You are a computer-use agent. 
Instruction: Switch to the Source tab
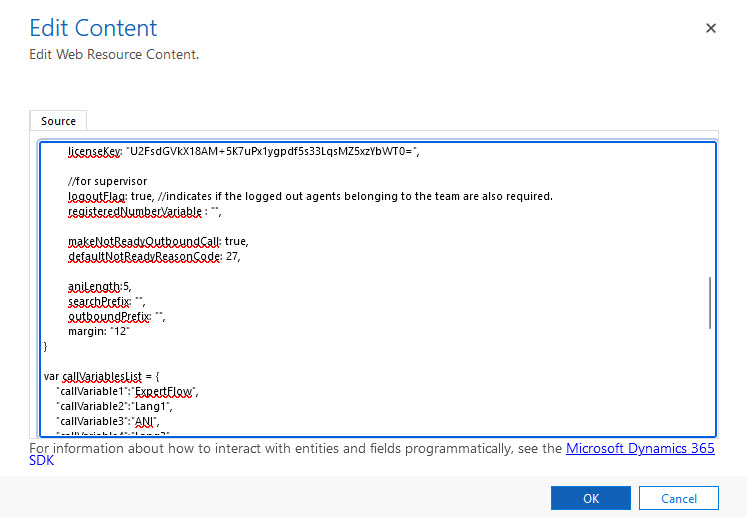(58, 121)
